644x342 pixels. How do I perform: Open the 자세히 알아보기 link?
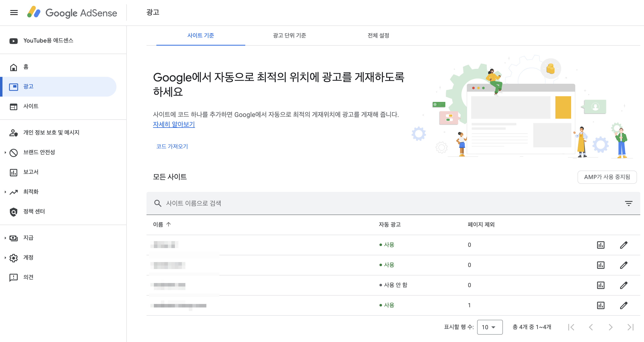coord(174,124)
